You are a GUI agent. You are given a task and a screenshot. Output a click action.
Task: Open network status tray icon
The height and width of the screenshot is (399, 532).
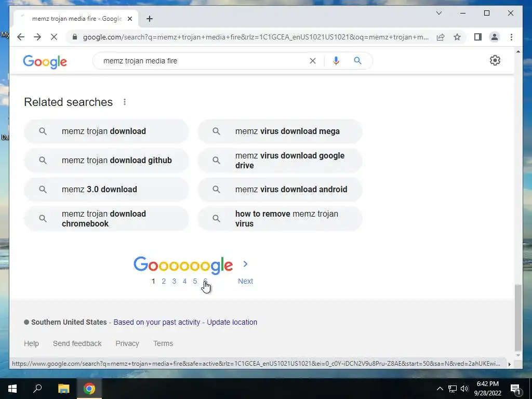[453, 389]
